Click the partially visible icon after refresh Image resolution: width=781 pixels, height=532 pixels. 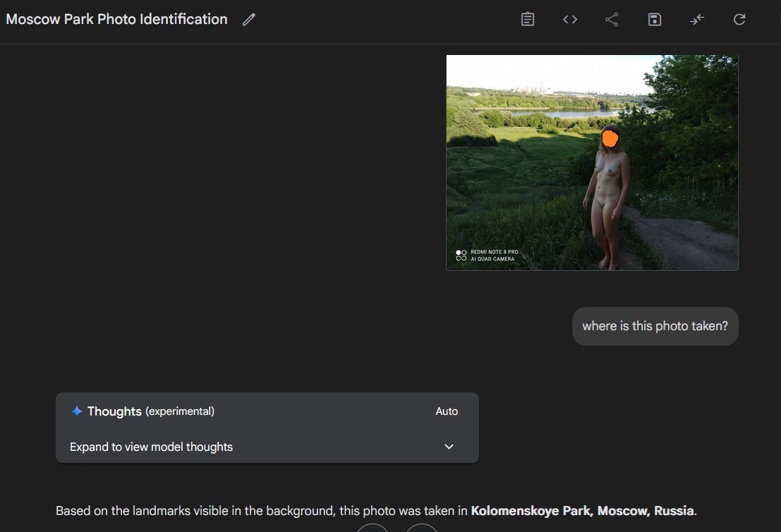point(778,20)
